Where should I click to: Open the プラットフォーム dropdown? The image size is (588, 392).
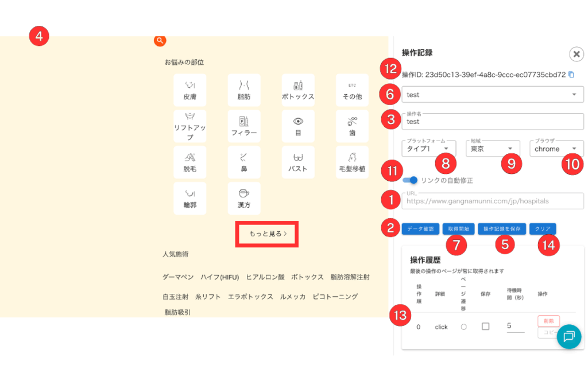pyautogui.click(x=429, y=149)
